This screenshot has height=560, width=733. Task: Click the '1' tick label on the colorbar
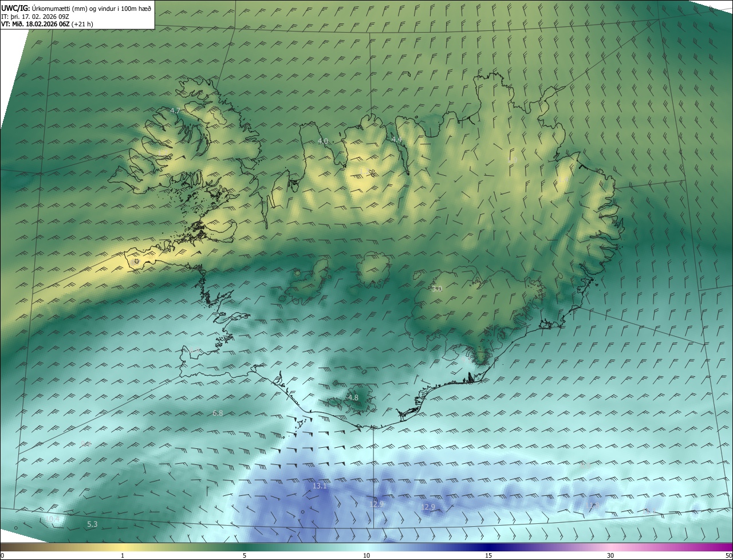123,555
